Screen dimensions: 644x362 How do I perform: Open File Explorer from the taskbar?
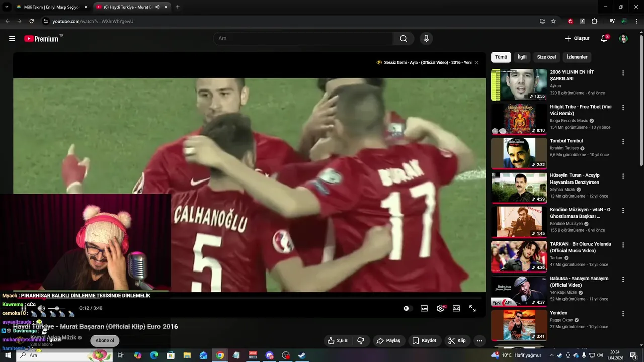click(x=187, y=355)
